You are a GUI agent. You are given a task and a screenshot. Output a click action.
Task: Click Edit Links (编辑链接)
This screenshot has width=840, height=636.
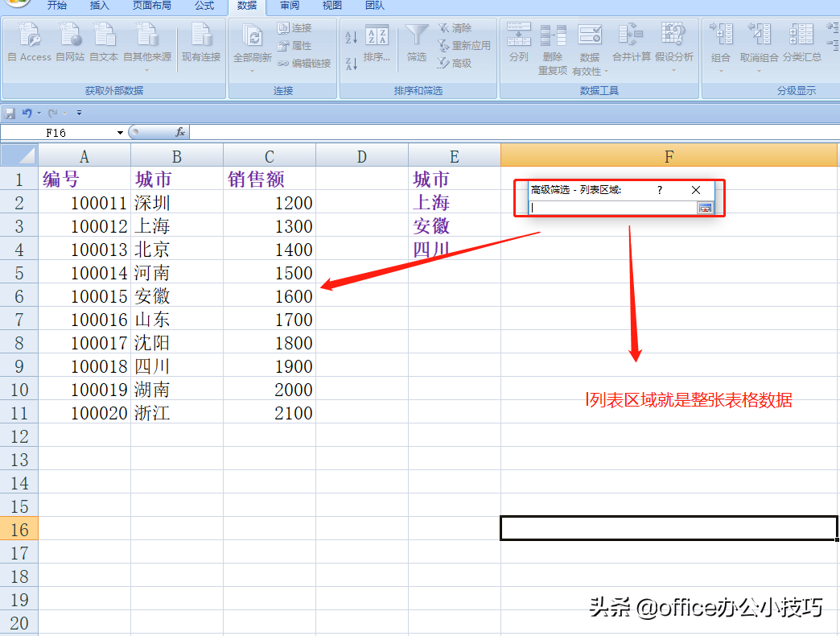(x=304, y=64)
